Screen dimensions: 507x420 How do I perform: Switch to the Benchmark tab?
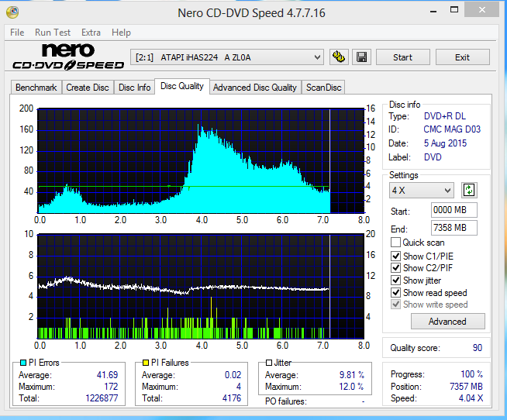(x=36, y=88)
